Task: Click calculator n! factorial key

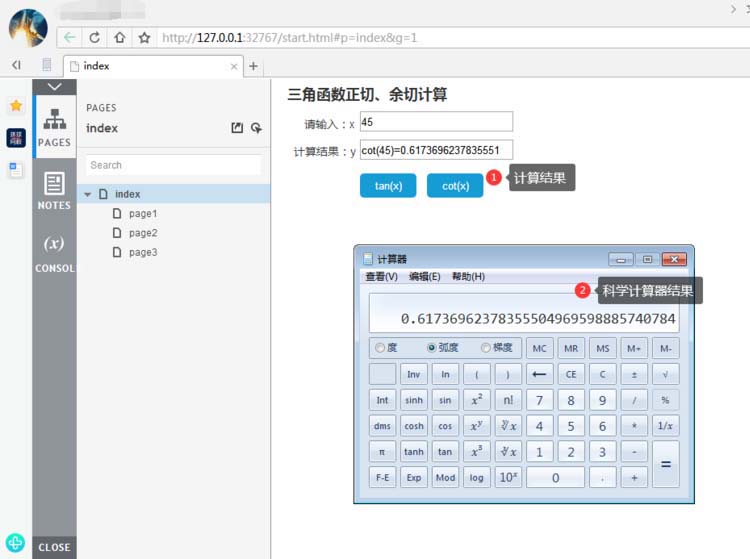Action: [x=508, y=400]
